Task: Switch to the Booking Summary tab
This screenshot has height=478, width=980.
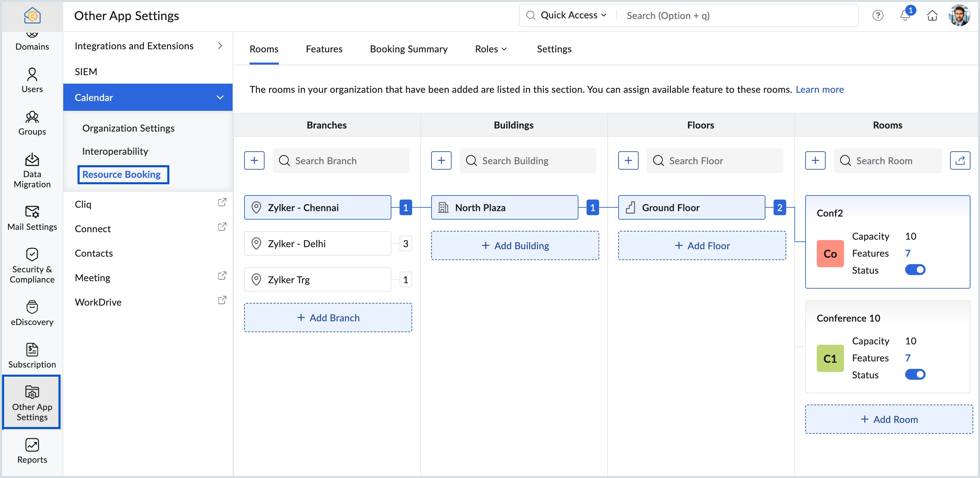Action: point(409,49)
